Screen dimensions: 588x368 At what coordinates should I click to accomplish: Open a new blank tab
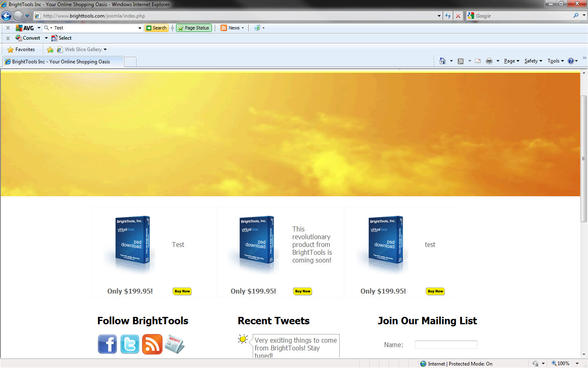[130, 62]
